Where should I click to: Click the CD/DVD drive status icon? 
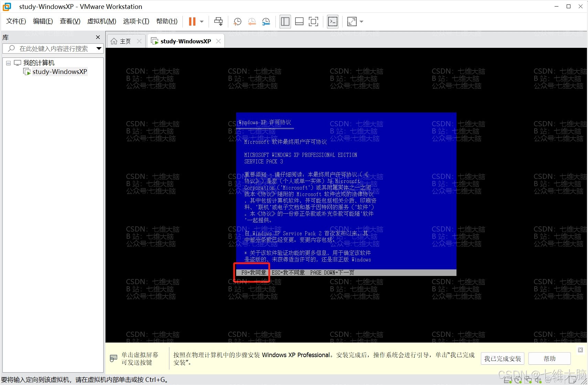518,380
